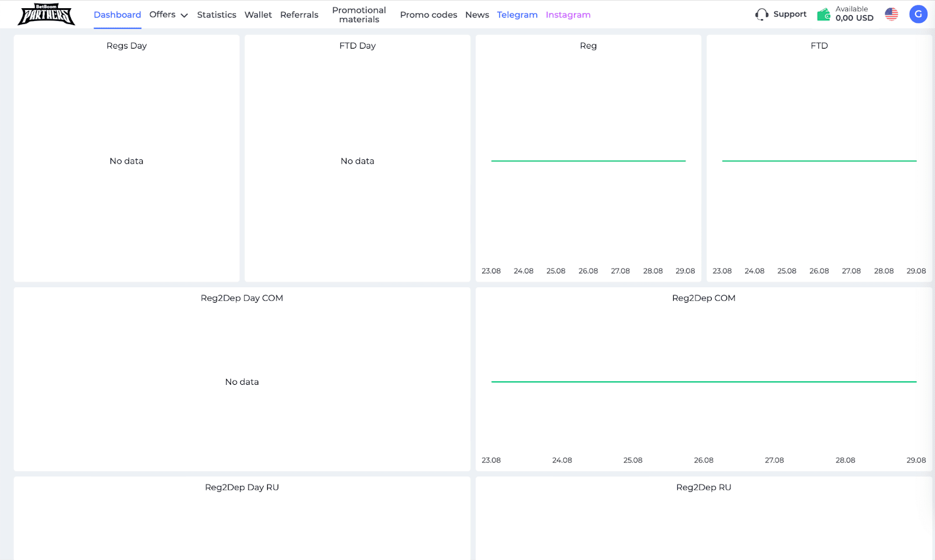935x560 pixels.
Task: Select Promotional materials in the navbar
Action: point(359,15)
